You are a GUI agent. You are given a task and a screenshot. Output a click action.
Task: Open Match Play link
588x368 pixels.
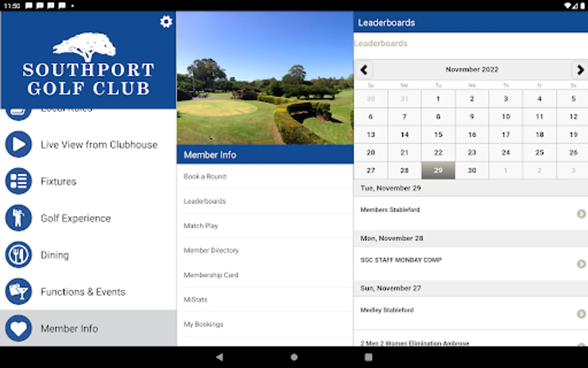265,226
